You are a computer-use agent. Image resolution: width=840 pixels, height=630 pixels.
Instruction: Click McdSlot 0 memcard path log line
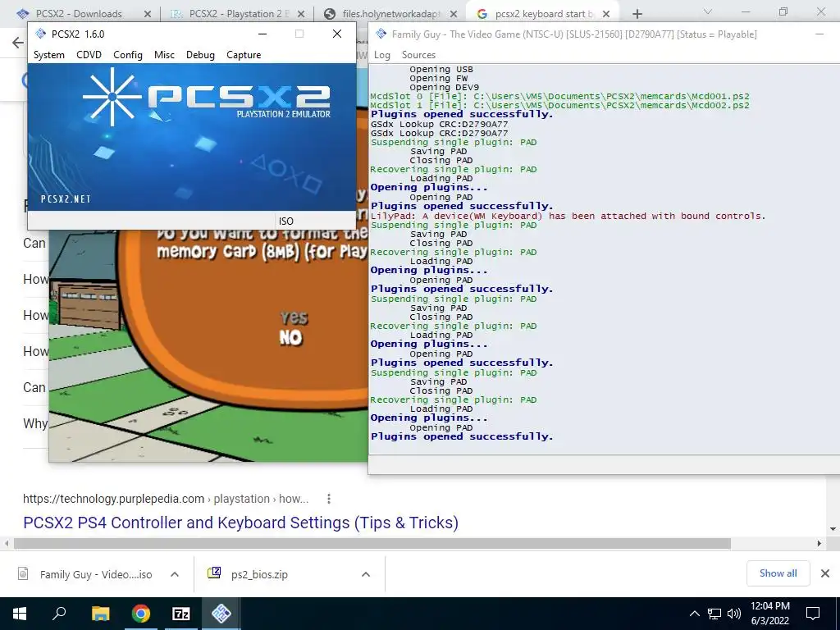(559, 97)
